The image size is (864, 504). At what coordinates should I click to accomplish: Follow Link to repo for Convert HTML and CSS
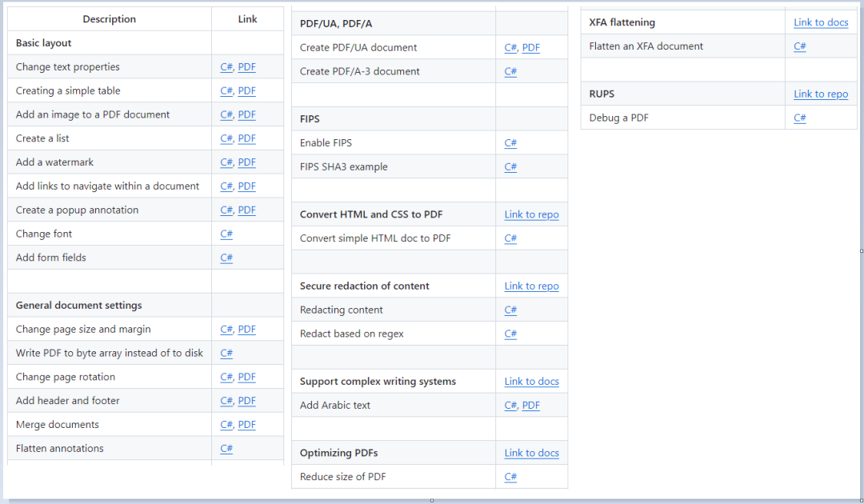pos(532,214)
